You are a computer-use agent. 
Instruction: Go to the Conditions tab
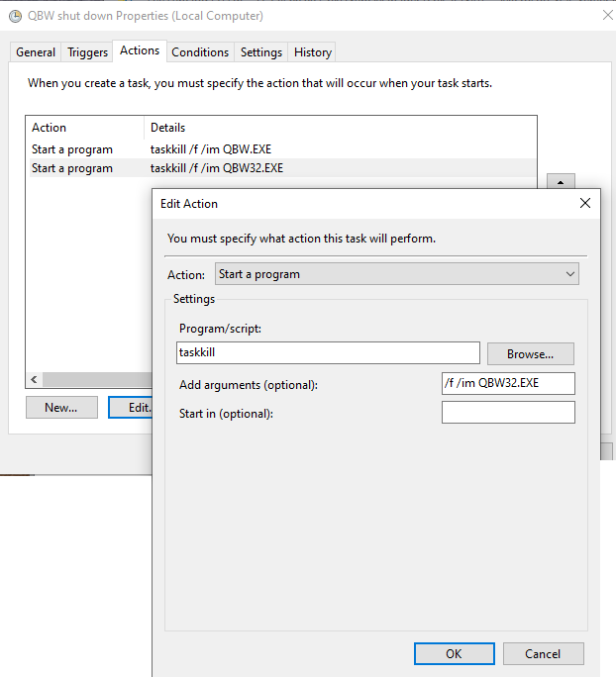pyautogui.click(x=200, y=52)
